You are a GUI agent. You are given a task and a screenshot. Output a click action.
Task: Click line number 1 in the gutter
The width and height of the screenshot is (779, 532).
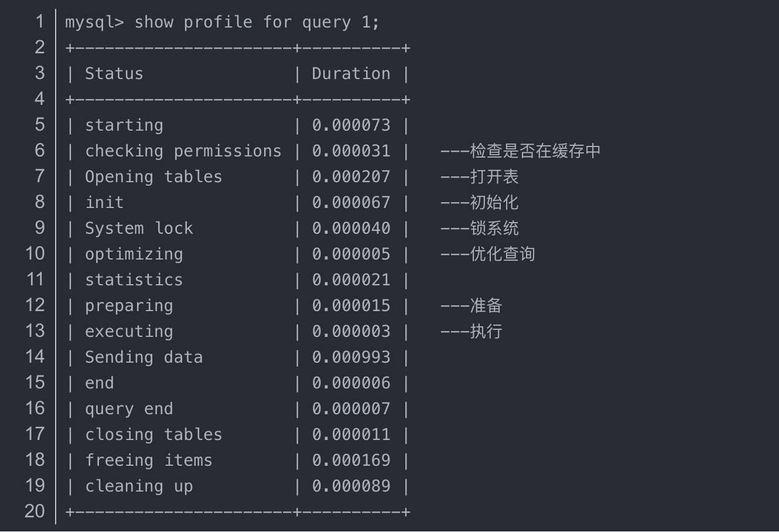click(x=39, y=22)
